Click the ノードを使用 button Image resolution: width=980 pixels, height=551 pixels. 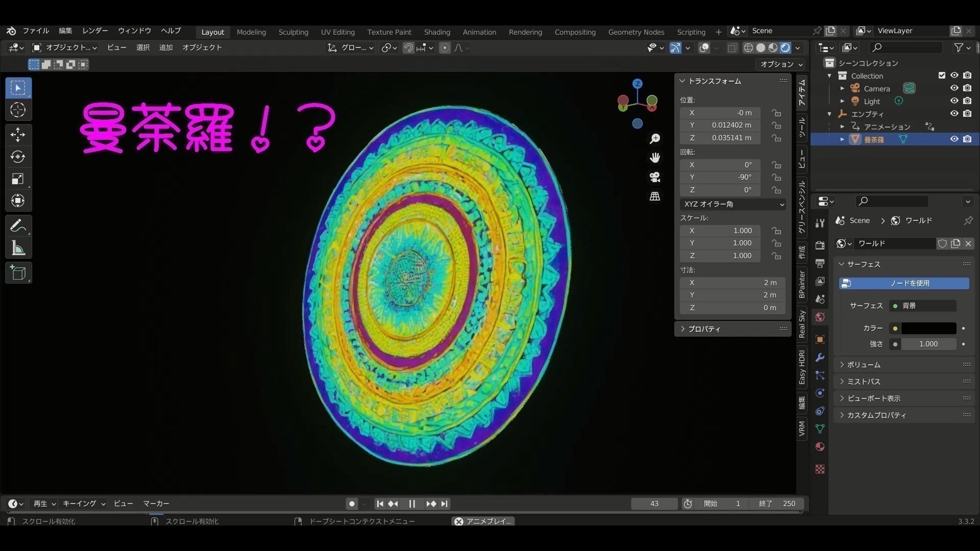click(x=904, y=283)
